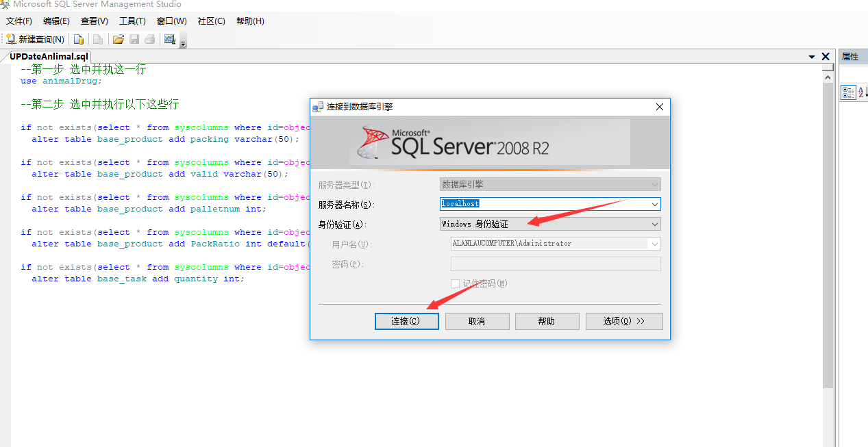Open the server name dropdown arrow
The width and height of the screenshot is (868, 447).
[655, 204]
